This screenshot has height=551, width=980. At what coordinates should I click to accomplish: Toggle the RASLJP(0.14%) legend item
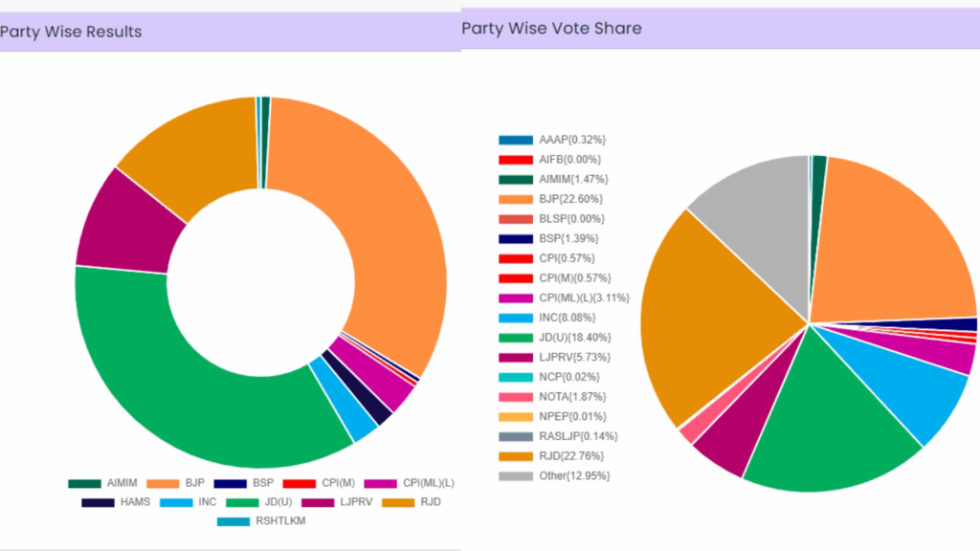tap(578, 436)
